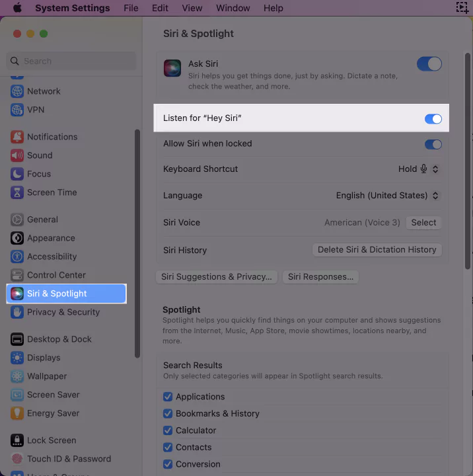Click the main pane vertical scrollbar
Viewport: 473px width, 476px height.
[468, 161]
